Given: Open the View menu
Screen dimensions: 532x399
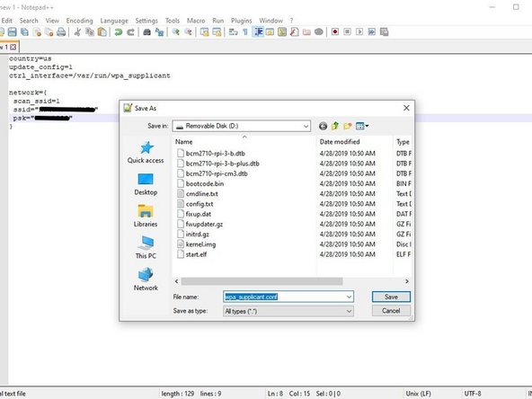Looking at the screenshot, I should 52,21.
